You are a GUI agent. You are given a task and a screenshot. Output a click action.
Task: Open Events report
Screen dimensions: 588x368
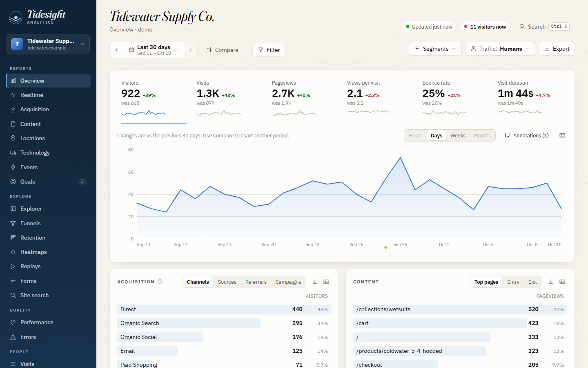(x=48, y=167)
